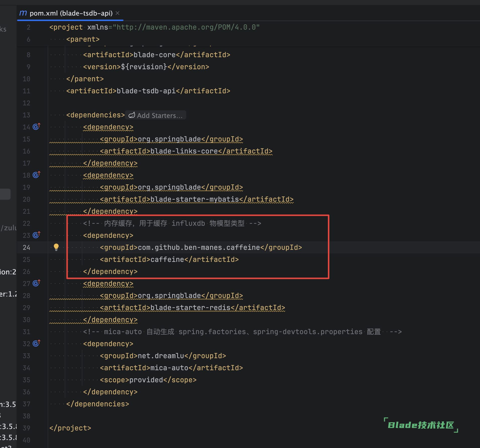This screenshot has height=448, width=480.
Task: Click the influxdb comment on line 22
Action: point(172,223)
